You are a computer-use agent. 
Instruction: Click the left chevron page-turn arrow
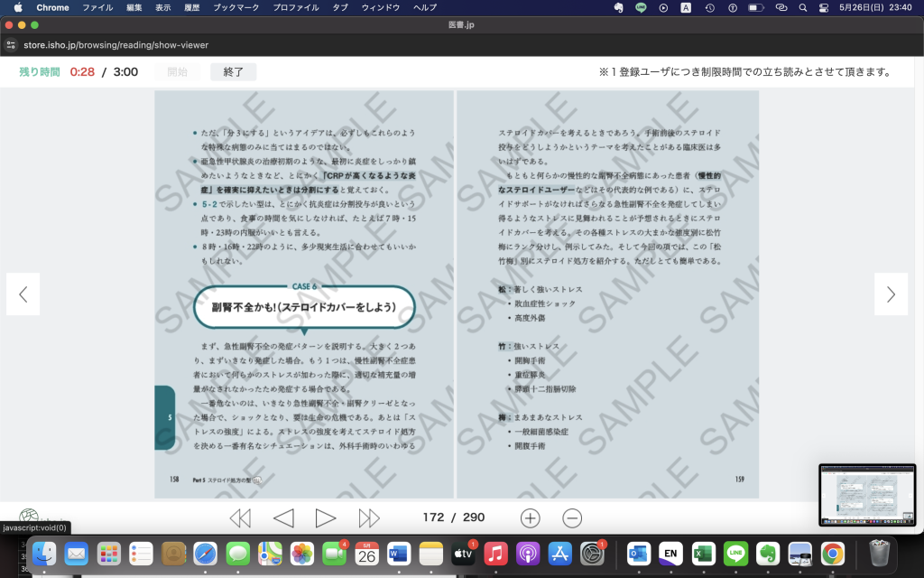coord(23,294)
